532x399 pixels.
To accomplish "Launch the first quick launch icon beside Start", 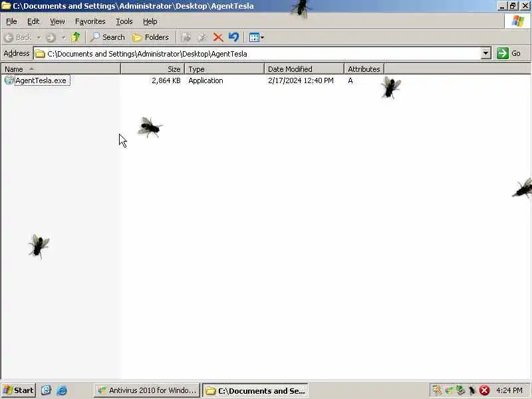I will 46,390.
